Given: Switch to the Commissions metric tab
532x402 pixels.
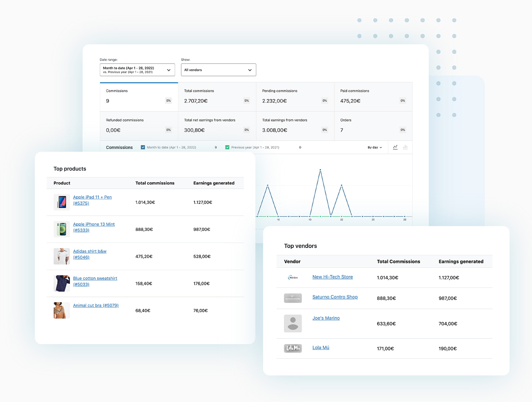Looking at the screenshot, I should pos(138,96).
